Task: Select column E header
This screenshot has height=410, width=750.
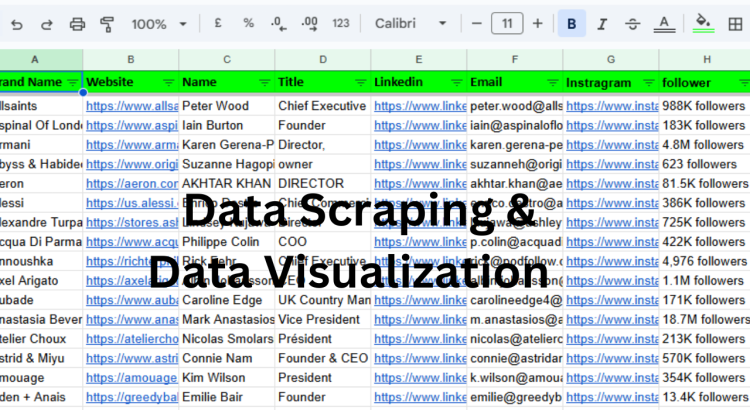Action: click(419, 59)
